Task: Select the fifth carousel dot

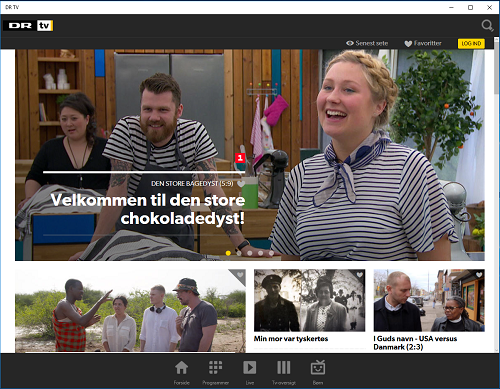Action: coord(271,253)
